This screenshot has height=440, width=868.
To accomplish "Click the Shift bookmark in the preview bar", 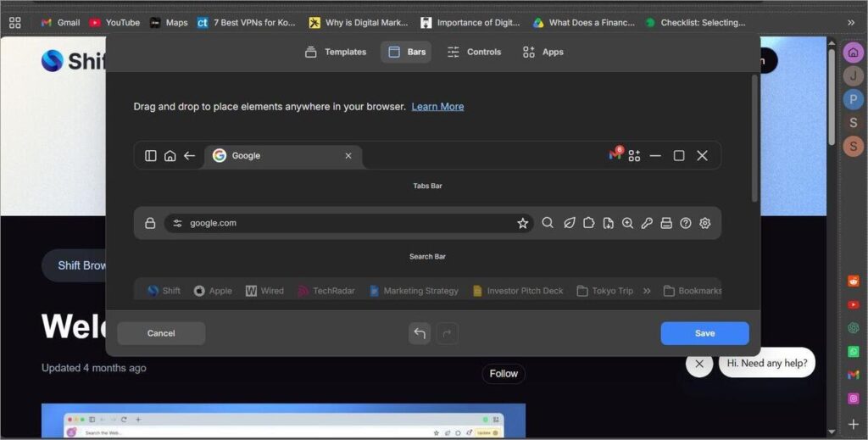I will tap(164, 291).
